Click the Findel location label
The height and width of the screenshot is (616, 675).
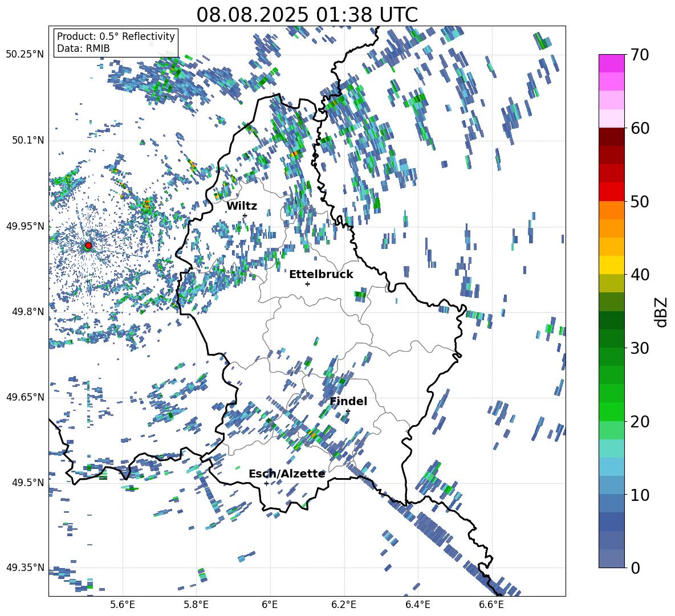(348, 401)
